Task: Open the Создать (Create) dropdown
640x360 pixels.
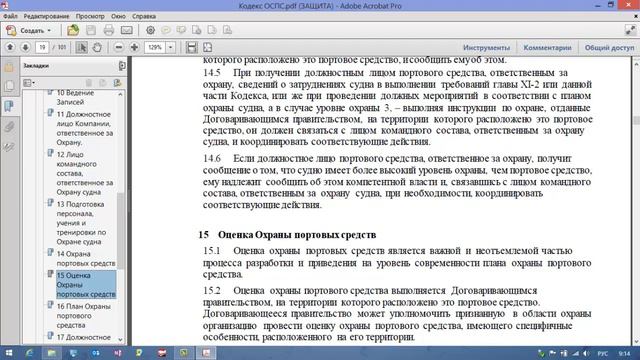Action: (29, 30)
